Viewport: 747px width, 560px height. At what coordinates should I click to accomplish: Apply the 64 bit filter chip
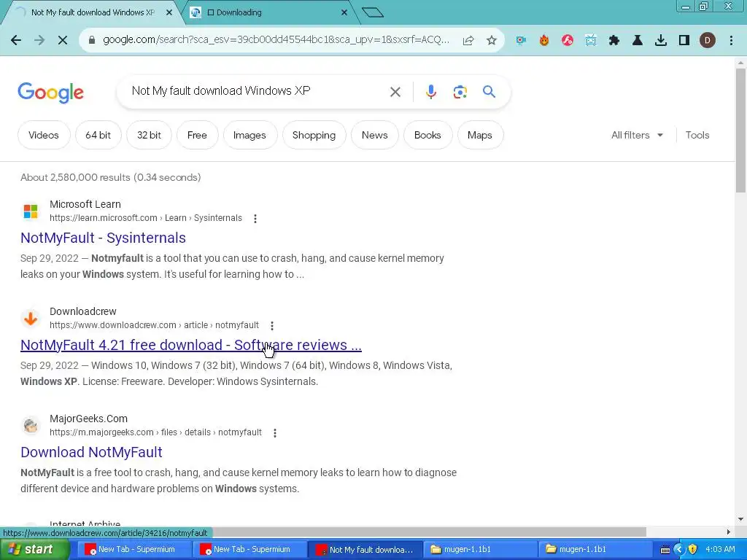[x=98, y=135]
